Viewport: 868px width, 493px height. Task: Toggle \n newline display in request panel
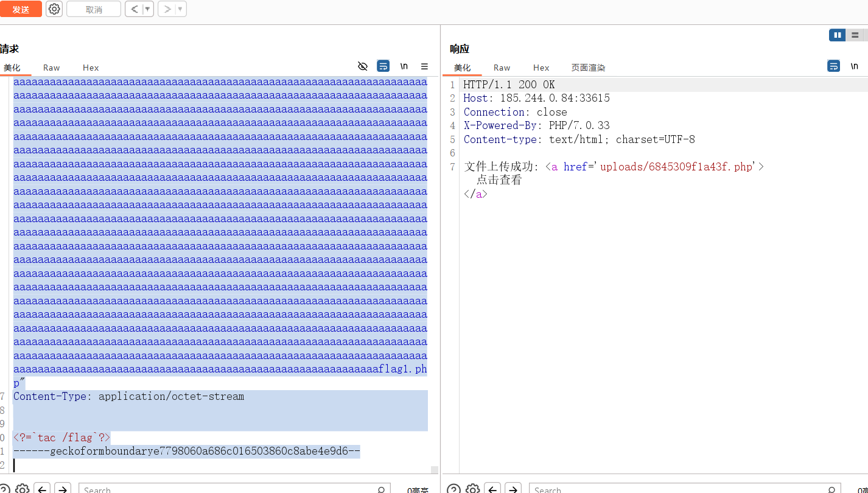pyautogui.click(x=404, y=66)
